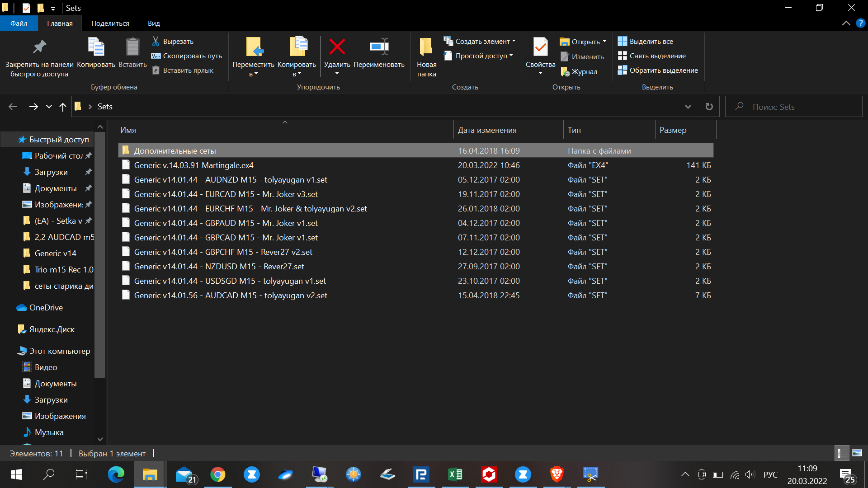
Task: Refresh the Sets folder view
Action: pos(709,107)
